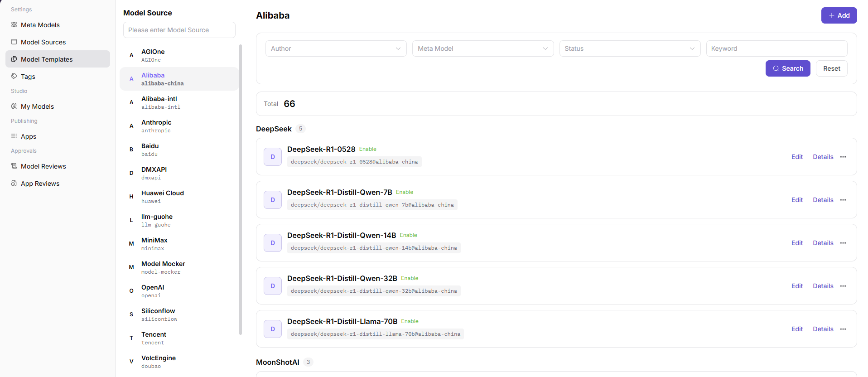
Task: Select VolcEngine model source
Action: 179,362
